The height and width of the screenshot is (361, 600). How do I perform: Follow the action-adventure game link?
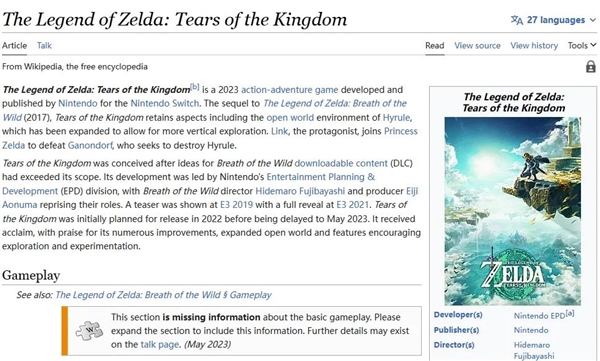[x=290, y=90]
